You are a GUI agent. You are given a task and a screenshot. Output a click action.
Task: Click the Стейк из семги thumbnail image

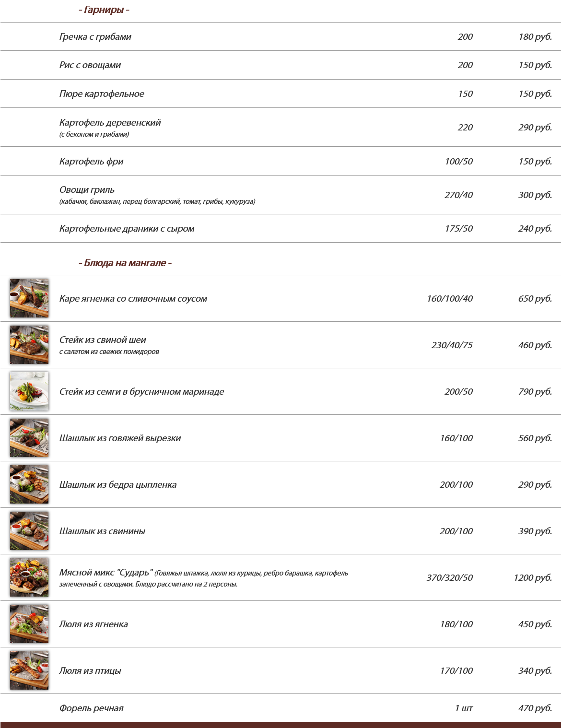click(x=29, y=391)
